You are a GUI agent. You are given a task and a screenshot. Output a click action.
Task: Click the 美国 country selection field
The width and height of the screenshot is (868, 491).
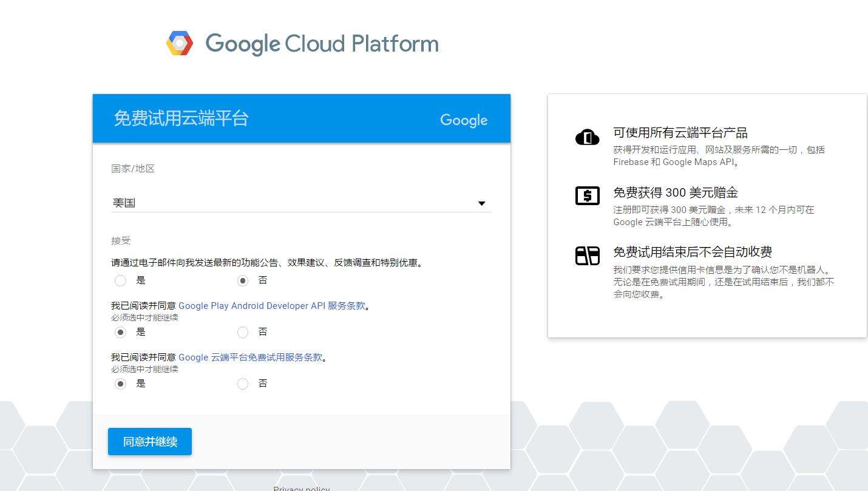point(301,203)
